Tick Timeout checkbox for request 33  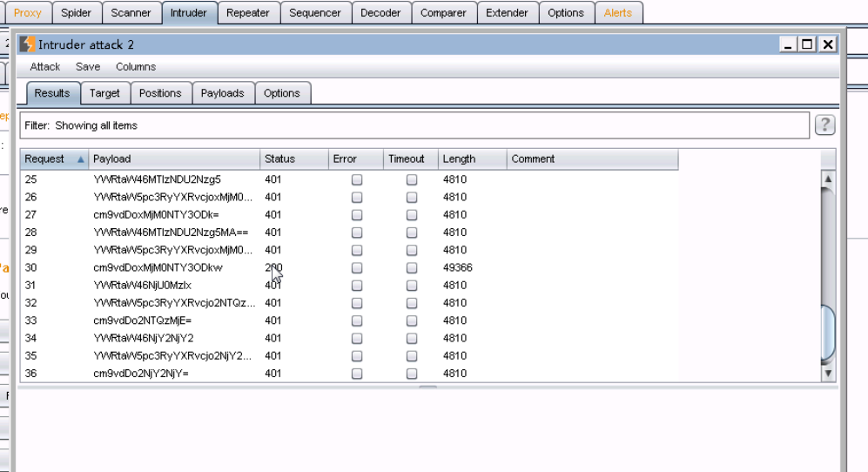pos(411,320)
